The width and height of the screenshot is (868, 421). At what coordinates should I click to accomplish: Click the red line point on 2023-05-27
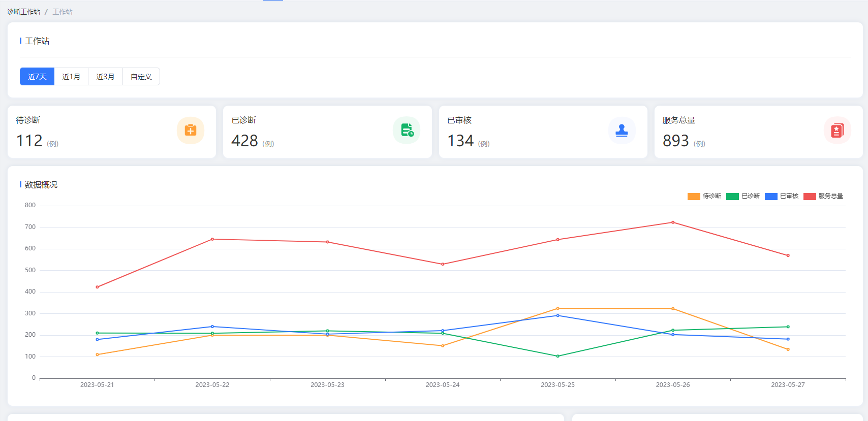click(788, 255)
